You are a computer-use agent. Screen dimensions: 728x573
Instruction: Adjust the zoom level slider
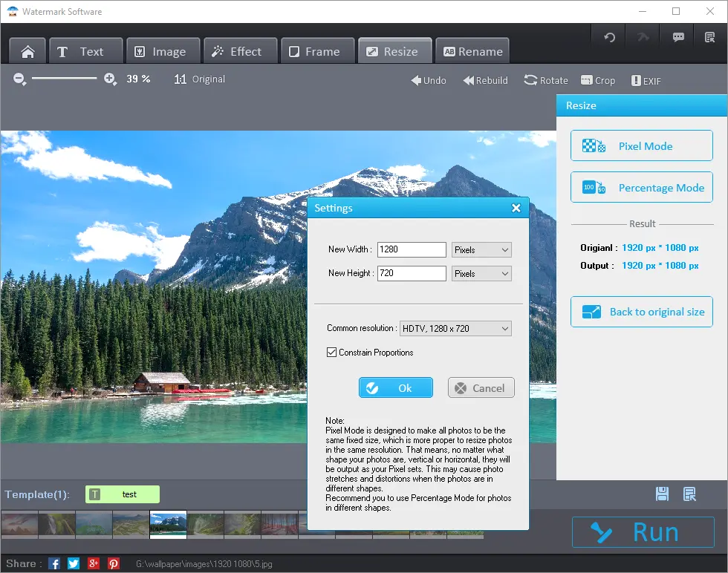click(64, 79)
